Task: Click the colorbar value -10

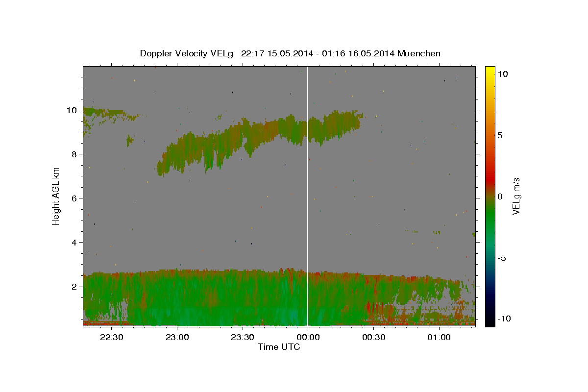Action: pos(504,319)
